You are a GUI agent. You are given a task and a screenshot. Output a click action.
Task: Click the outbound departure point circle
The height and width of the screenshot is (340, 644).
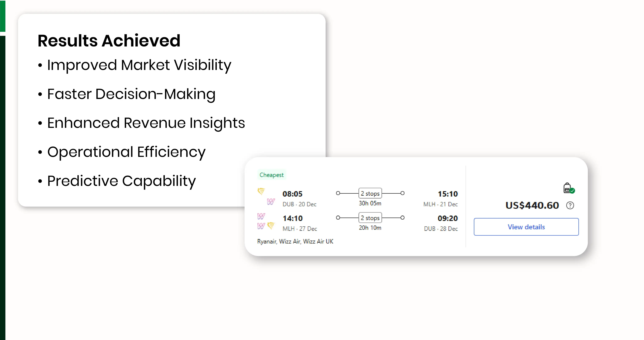(338, 193)
